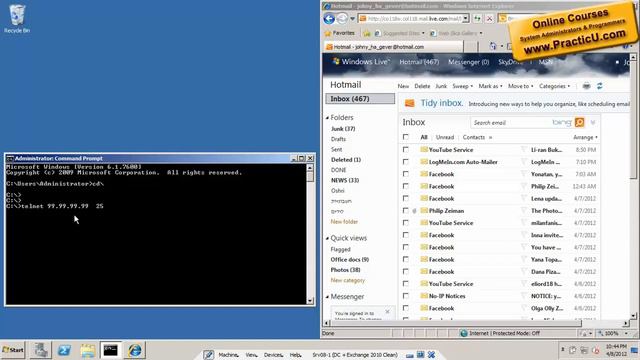Image resolution: width=640 pixels, height=360 pixels.
Task: Switch to Command Prompt taskbar button
Action: pyautogui.click(x=111, y=350)
